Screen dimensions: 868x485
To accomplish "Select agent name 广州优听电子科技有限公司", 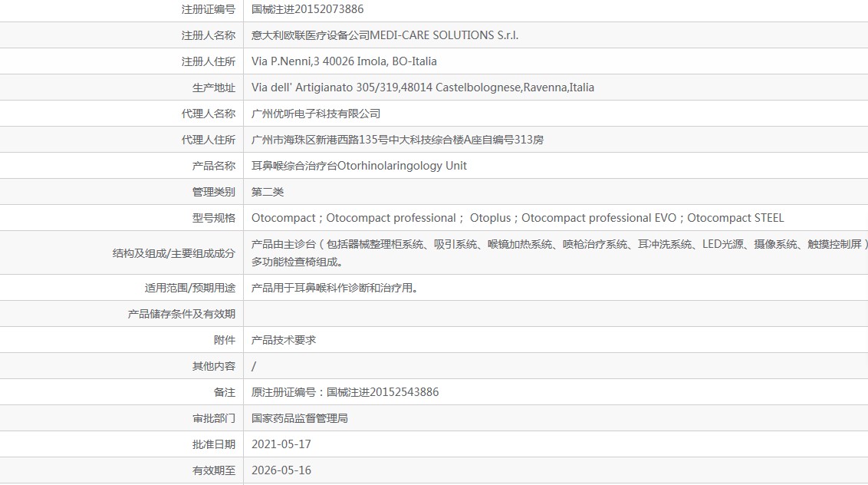I will coord(316,114).
